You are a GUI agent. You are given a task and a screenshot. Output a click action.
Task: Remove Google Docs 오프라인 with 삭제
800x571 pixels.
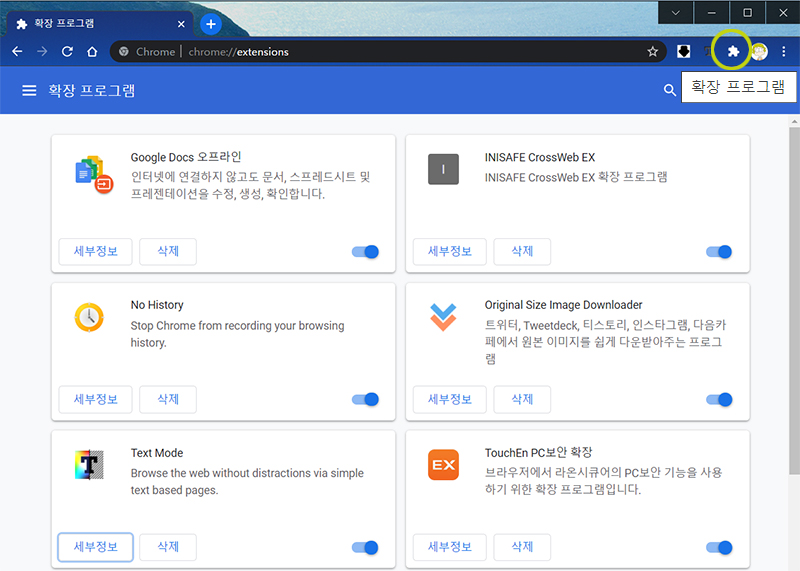pos(168,252)
